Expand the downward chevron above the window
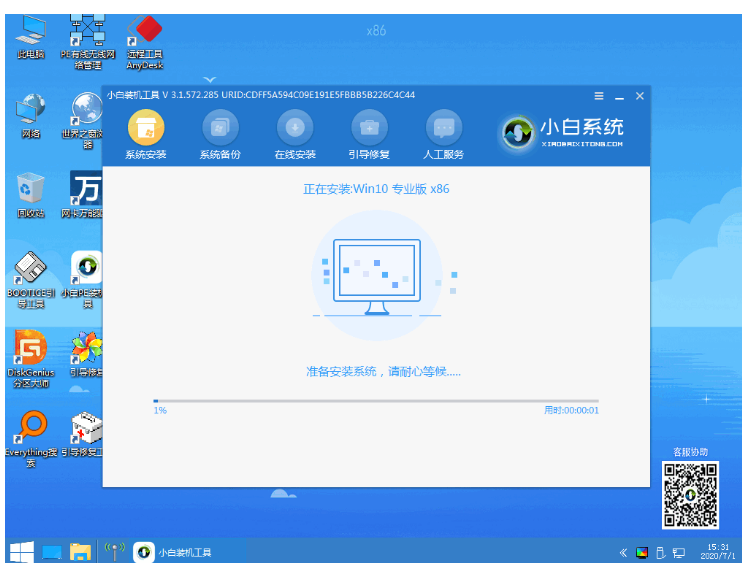The image size is (751, 582). click(209, 78)
